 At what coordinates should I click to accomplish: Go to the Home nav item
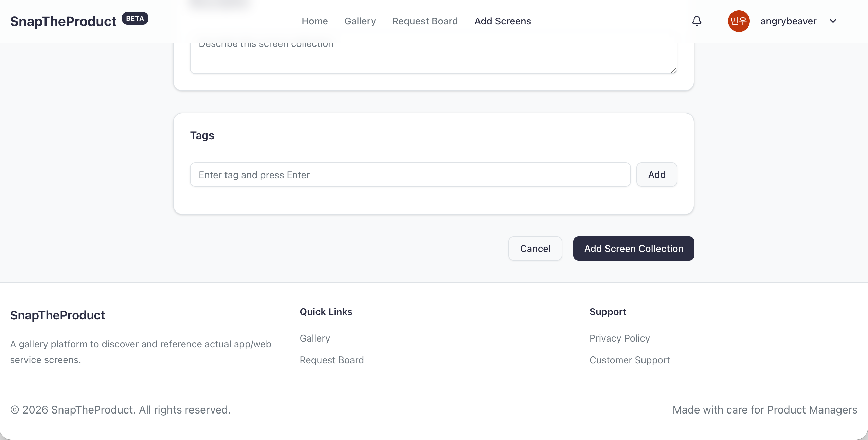[314, 21]
